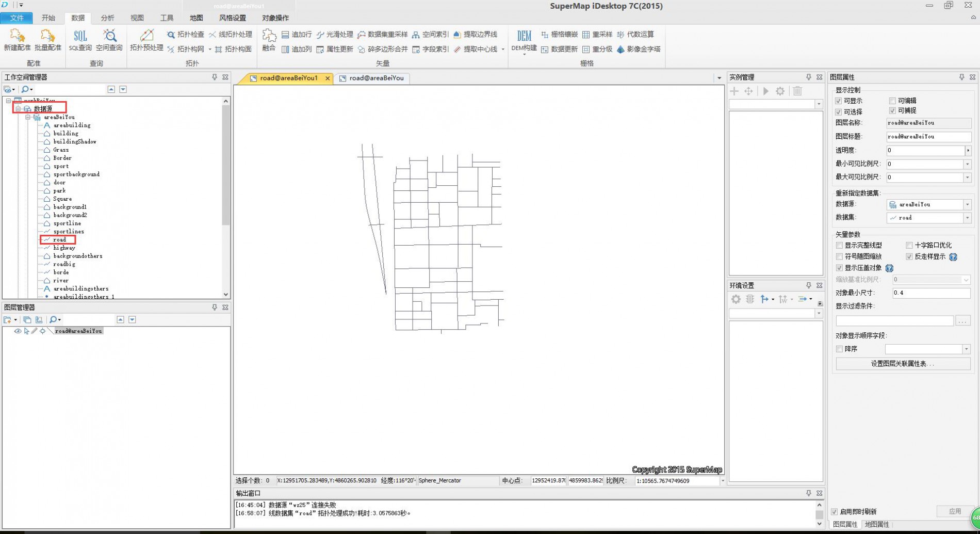This screenshot has width=980, height=534.
Task: Toggle the 可显示 checkbox
Action: coord(839,101)
